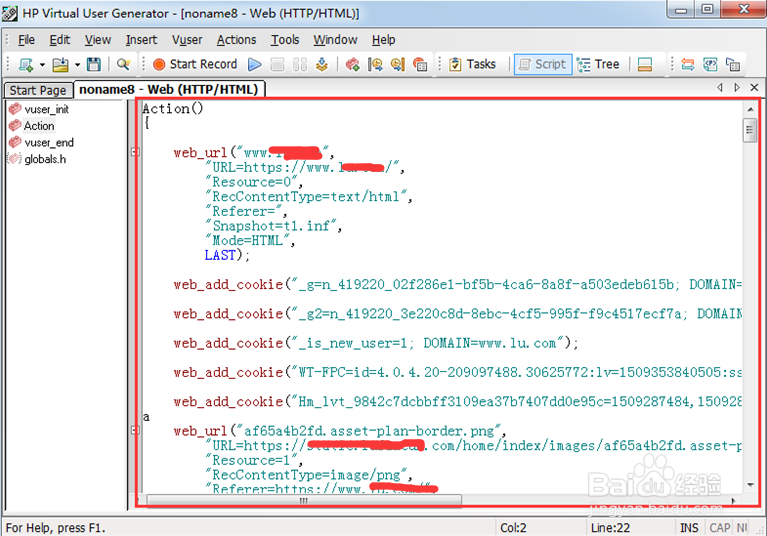Click the "Snapshot=t1.inf" code line

click(274, 225)
